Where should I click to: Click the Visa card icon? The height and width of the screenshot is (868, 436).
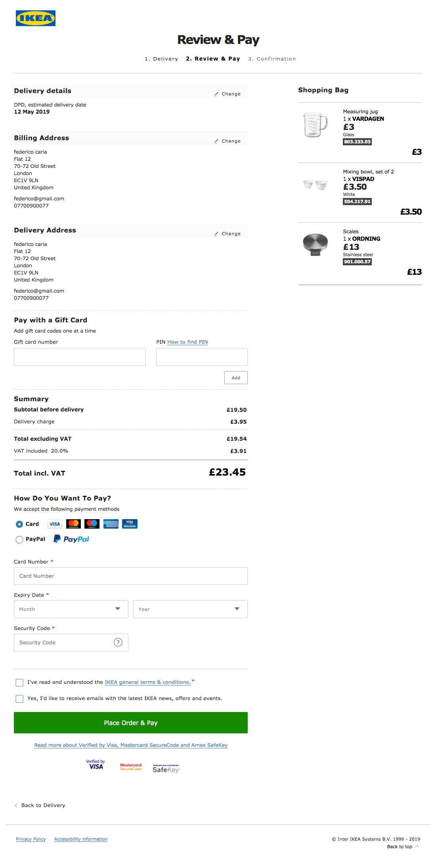click(x=55, y=524)
